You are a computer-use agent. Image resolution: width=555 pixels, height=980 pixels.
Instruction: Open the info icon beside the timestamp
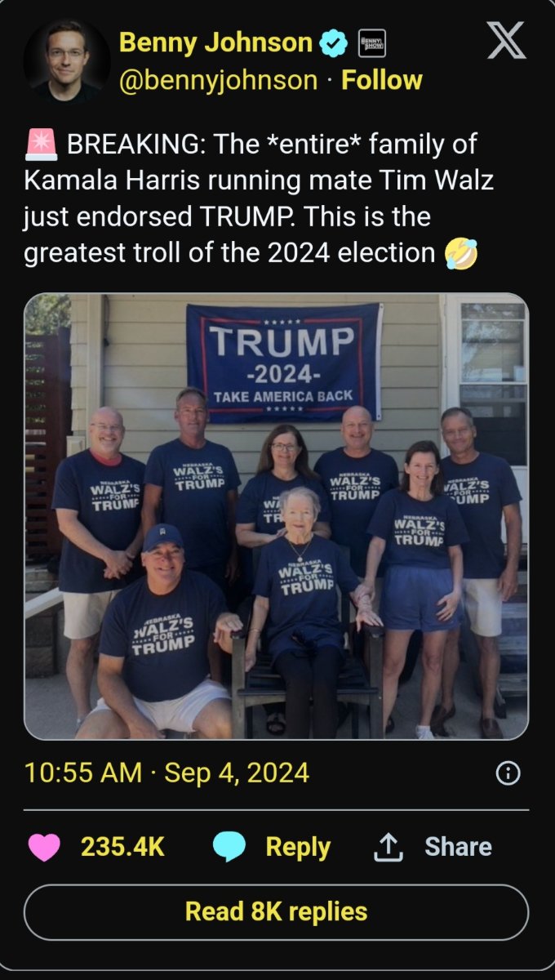pyautogui.click(x=508, y=773)
